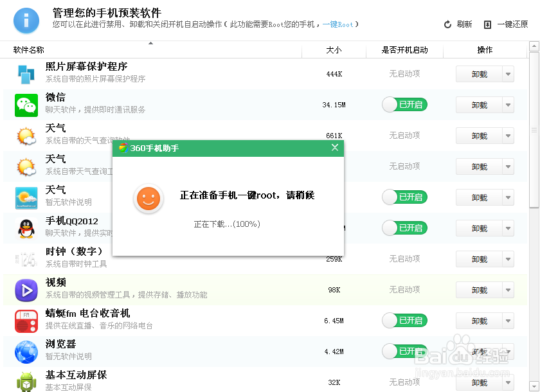Open dropdown next to 照片屏幕保护程序 卸载
The image size is (540, 392).
[508, 74]
